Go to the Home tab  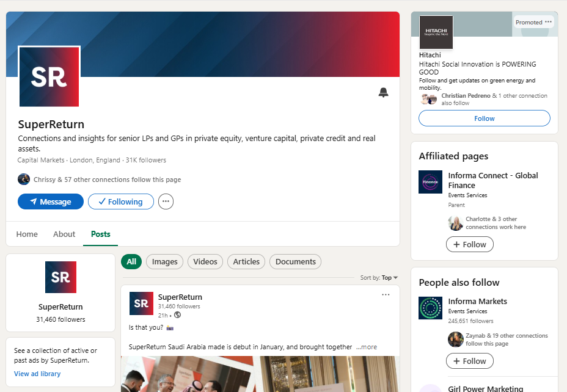click(27, 234)
